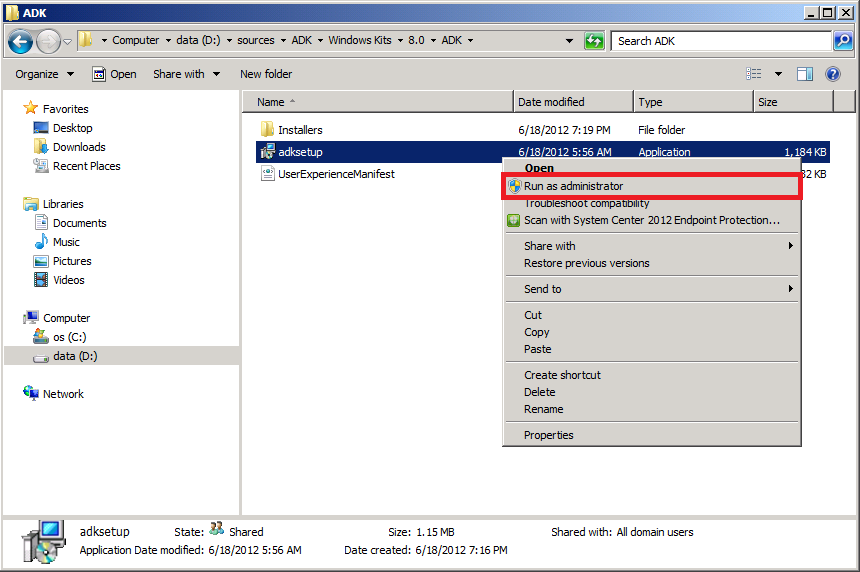Click Windows Kits in the address path
Viewport: 860px width, 572px height.
[x=360, y=40]
